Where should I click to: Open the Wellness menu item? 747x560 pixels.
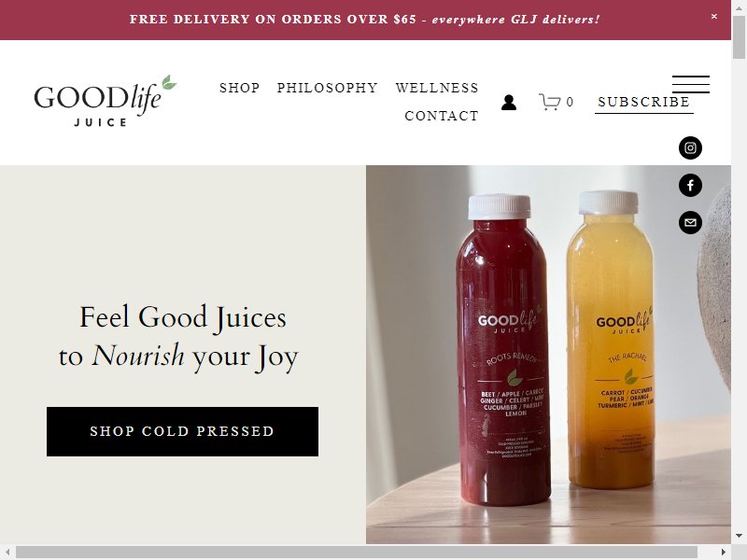point(437,88)
